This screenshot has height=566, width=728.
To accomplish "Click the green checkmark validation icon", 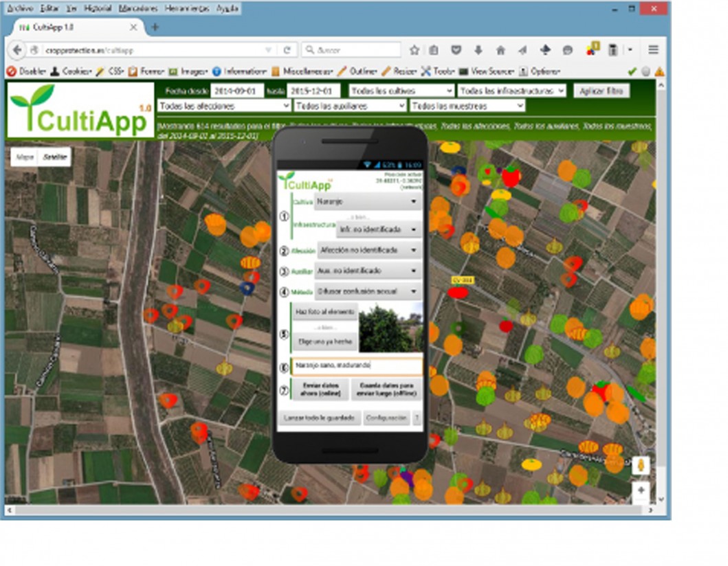I will (632, 71).
